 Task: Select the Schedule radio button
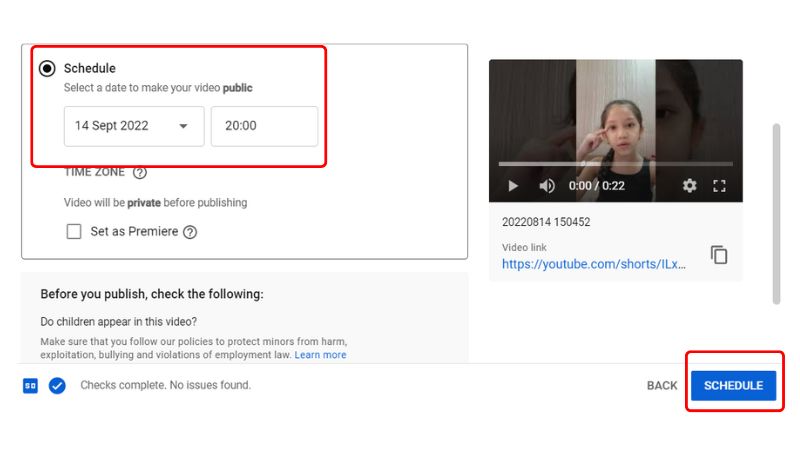click(47, 68)
